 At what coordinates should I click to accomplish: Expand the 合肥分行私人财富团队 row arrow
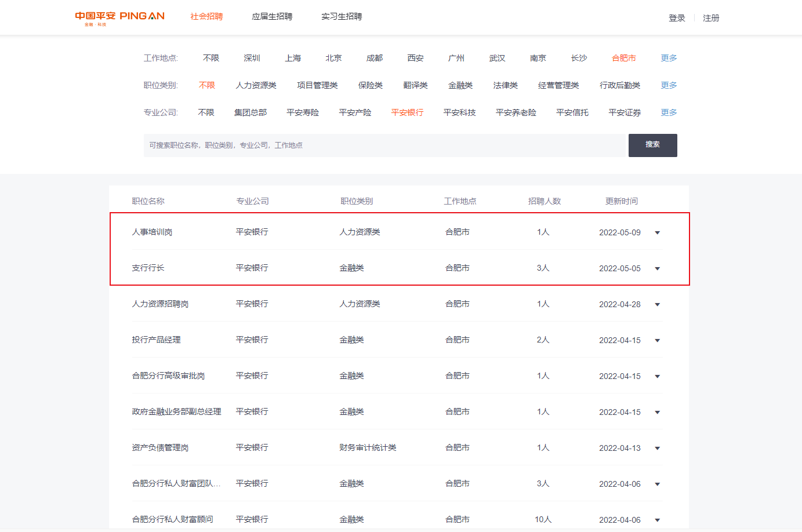[x=657, y=484]
